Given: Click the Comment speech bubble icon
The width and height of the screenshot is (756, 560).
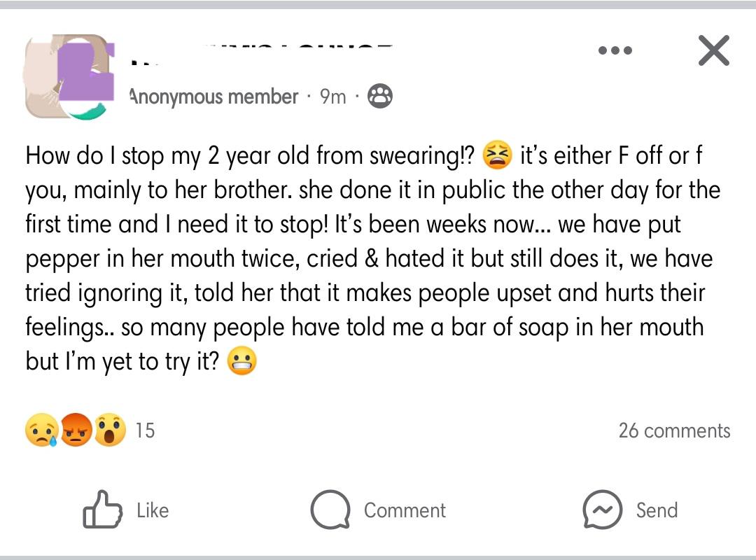Looking at the screenshot, I should click(x=330, y=510).
